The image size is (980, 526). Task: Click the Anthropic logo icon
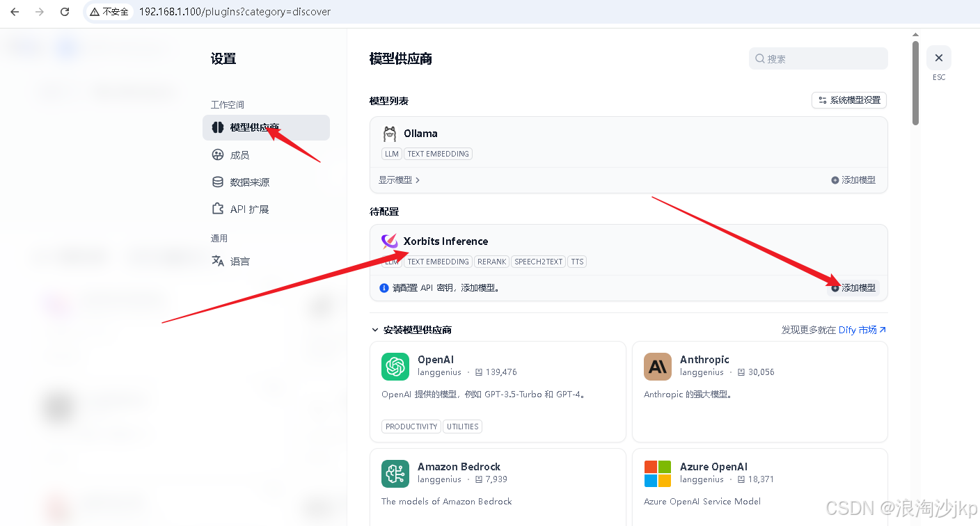[658, 367]
